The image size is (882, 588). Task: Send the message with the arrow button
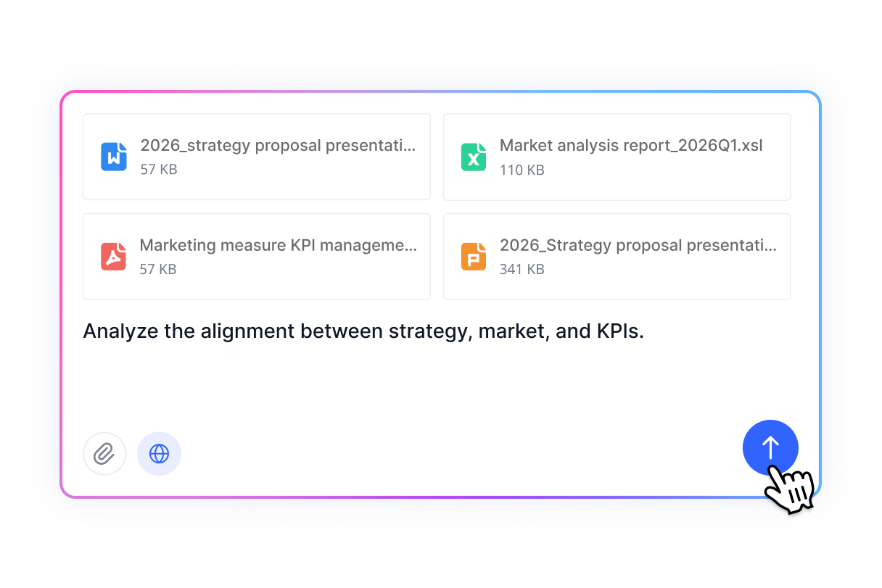click(x=770, y=447)
